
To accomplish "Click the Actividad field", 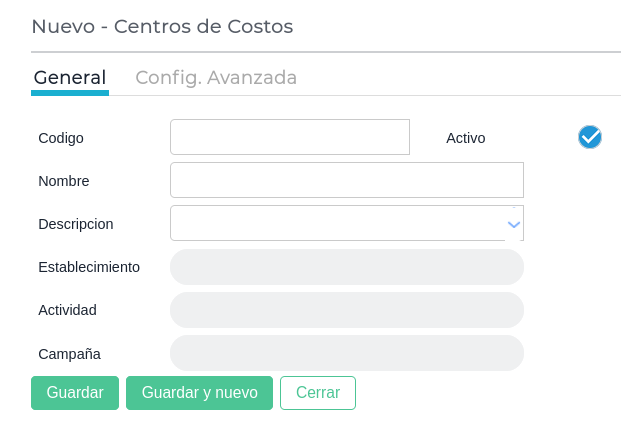I will [347, 310].
